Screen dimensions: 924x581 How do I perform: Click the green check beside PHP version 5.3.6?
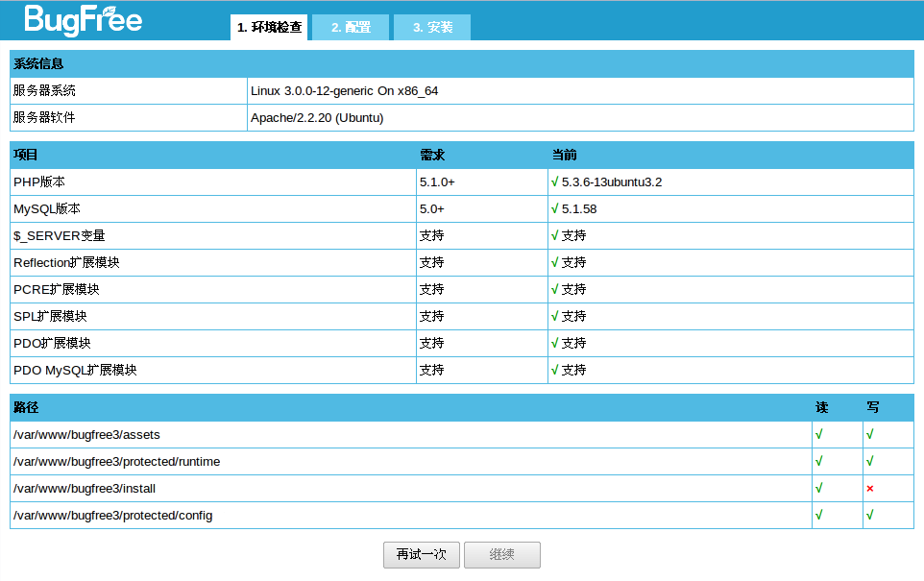tap(554, 182)
